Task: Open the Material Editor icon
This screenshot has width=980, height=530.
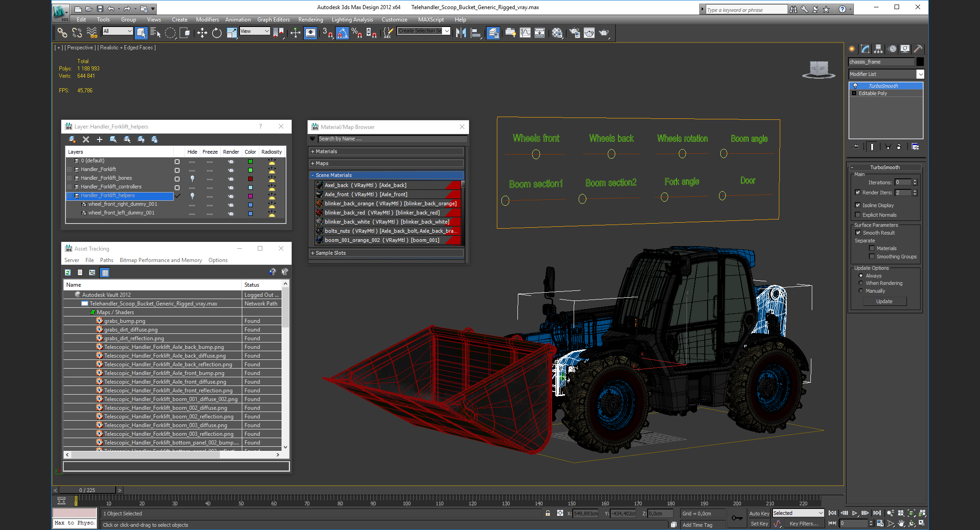Action: click(x=557, y=32)
